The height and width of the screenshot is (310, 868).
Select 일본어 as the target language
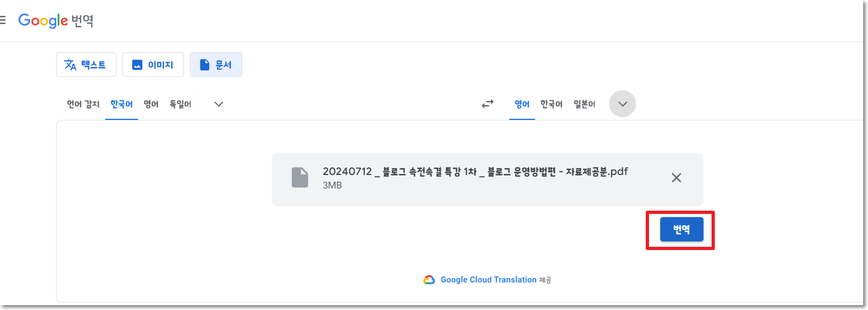[x=584, y=104]
